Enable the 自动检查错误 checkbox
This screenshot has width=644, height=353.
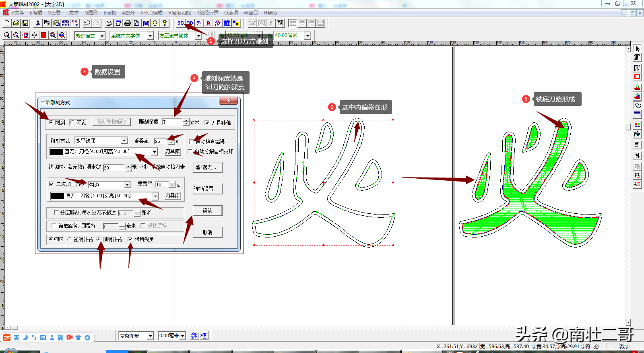pos(191,142)
